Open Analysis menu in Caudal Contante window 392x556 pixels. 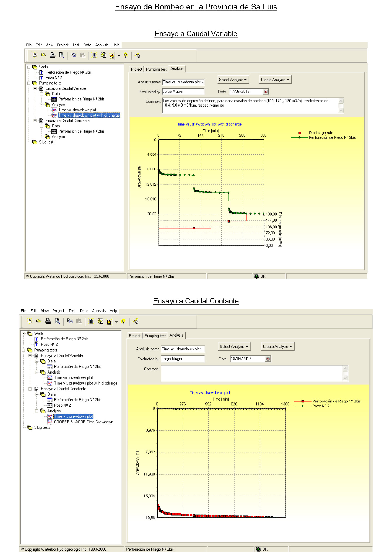(x=99, y=311)
